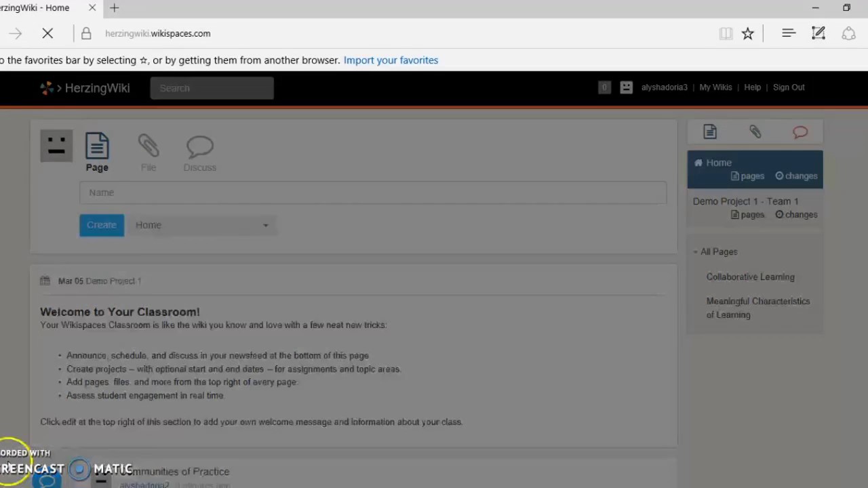Open the browser Hub menu

(x=789, y=33)
